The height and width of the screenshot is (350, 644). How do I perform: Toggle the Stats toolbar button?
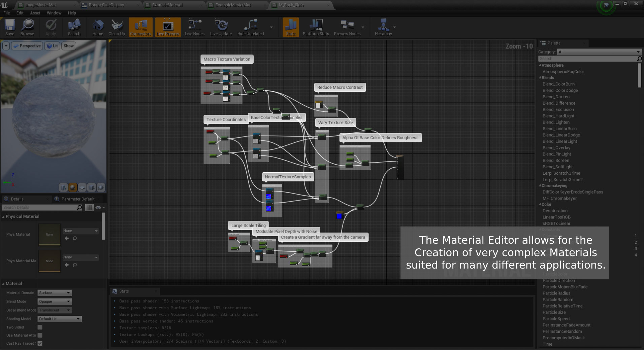pos(291,27)
